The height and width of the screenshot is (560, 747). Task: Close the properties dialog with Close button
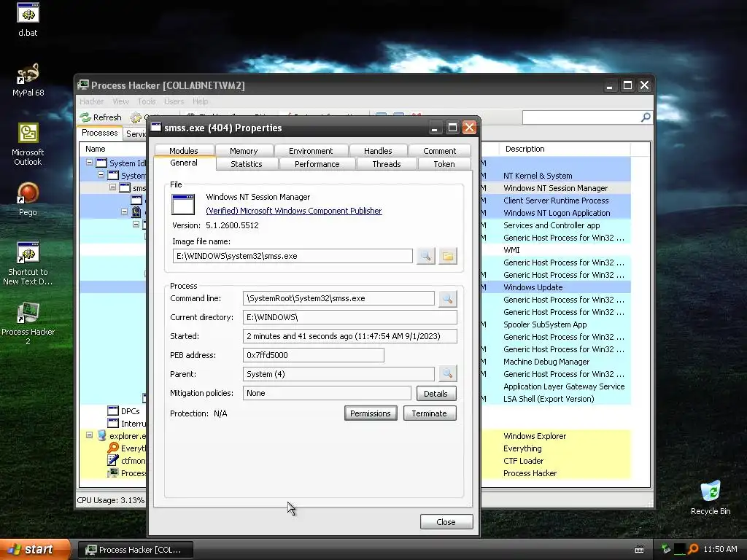point(446,522)
